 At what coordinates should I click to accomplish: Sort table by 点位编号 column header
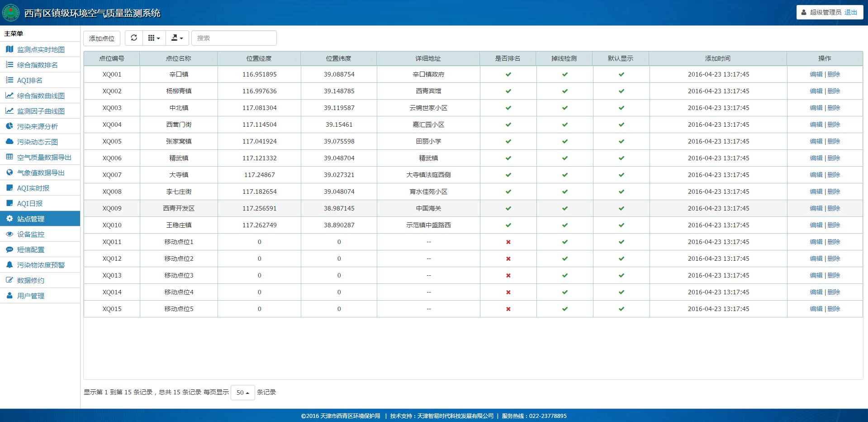click(x=112, y=58)
